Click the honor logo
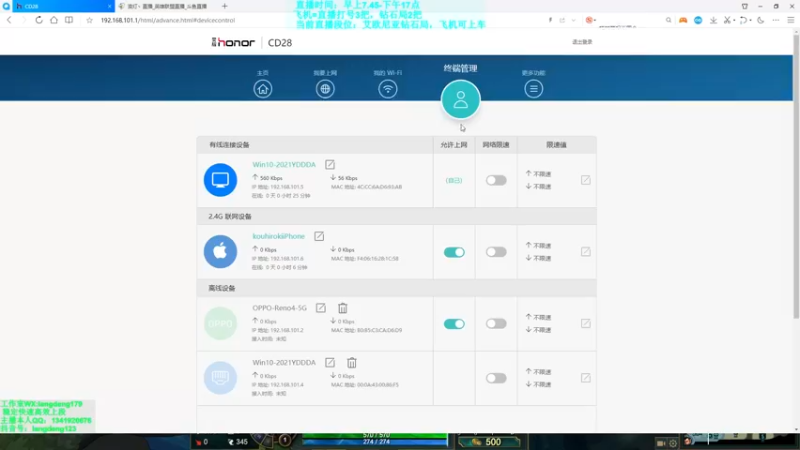This screenshot has height=450, width=800. pos(233,42)
